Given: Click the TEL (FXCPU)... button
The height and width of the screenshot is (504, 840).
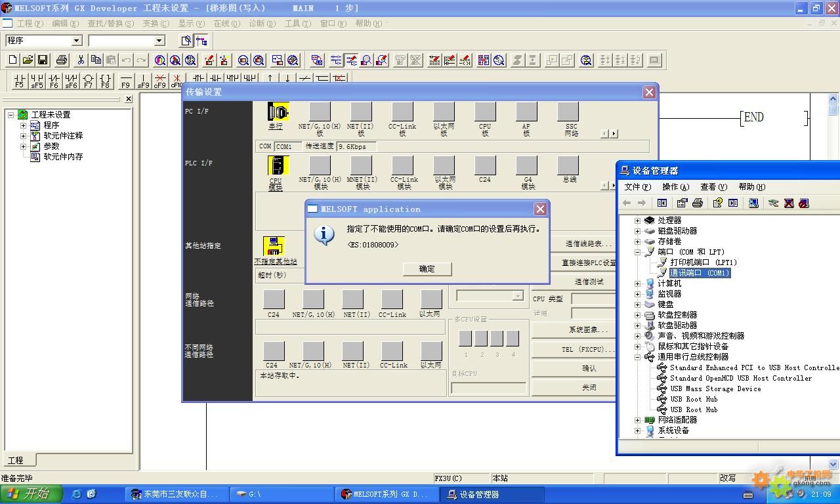Looking at the screenshot, I should [x=589, y=349].
